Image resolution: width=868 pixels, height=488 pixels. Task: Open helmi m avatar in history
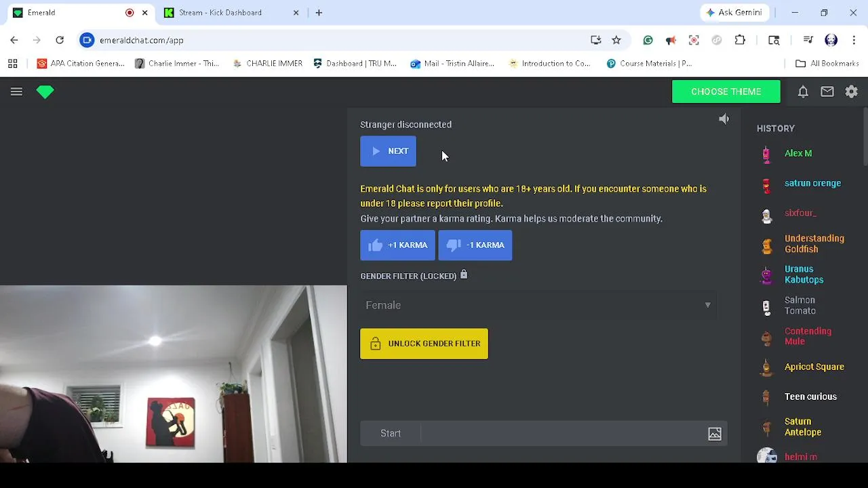pos(766,457)
